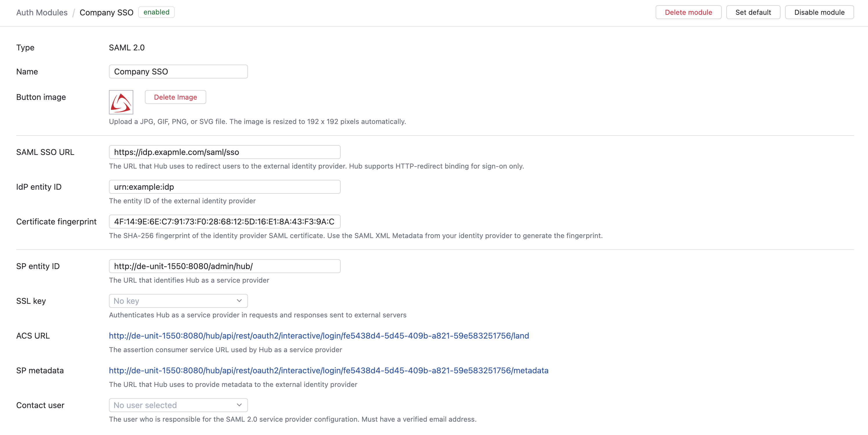Edit the Certificate fingerprint field
Image resolution: width=868 pixels, height=435 pixels.
pyautogui.click(x=225, y=222)
